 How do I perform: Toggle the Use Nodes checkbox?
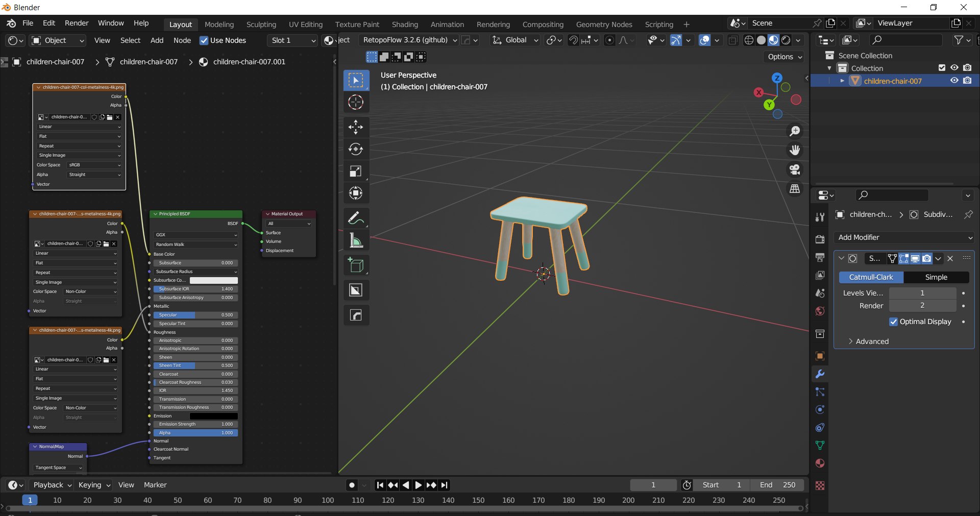204,40
